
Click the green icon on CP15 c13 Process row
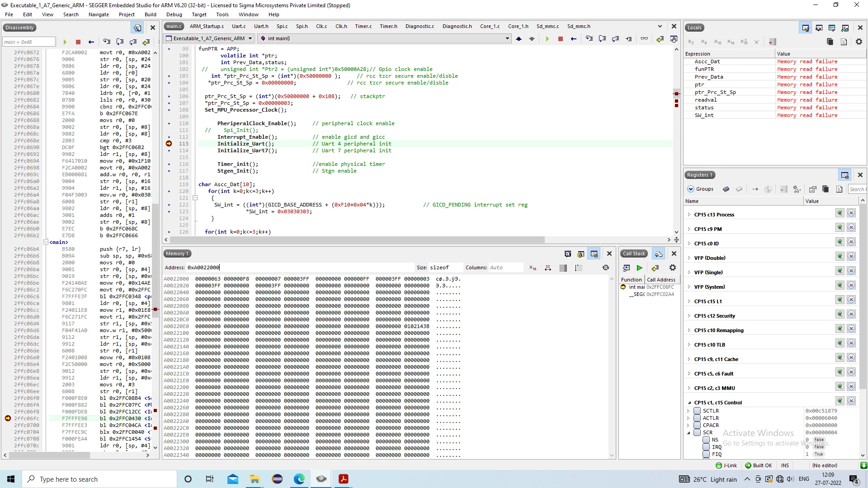pos(840,213)
